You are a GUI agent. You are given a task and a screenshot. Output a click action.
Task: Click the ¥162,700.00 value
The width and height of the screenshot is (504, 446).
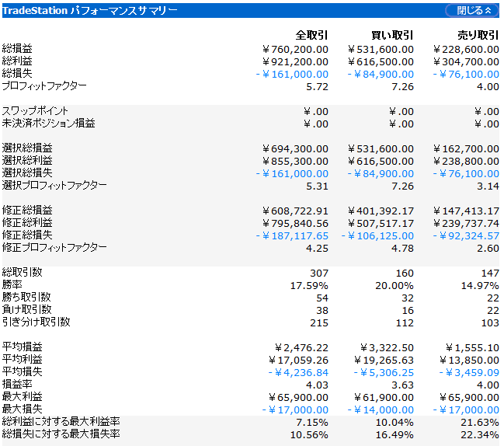[x=466, y=149]
